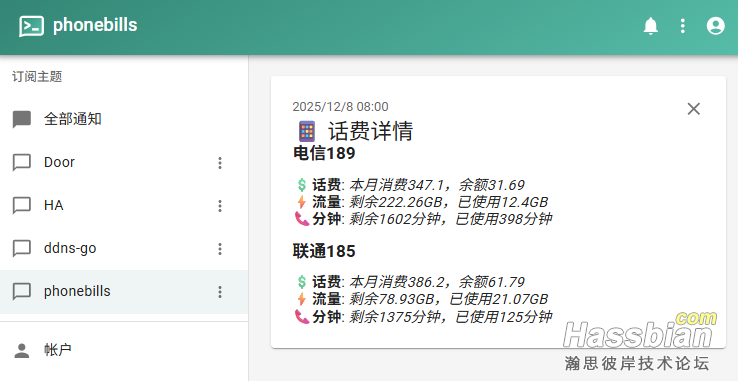738x381 pixels.
Task: Click the dollar icon under 电信189
Action: (302, 185)
